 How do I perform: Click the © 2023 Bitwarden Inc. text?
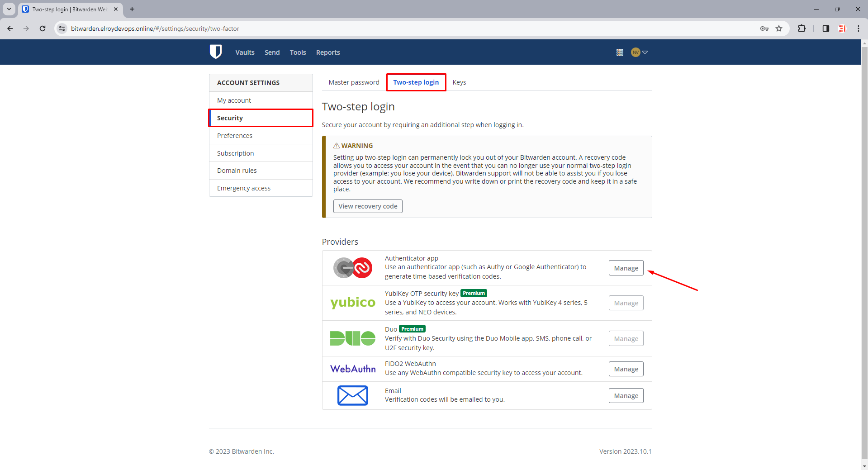click(242, 451)
